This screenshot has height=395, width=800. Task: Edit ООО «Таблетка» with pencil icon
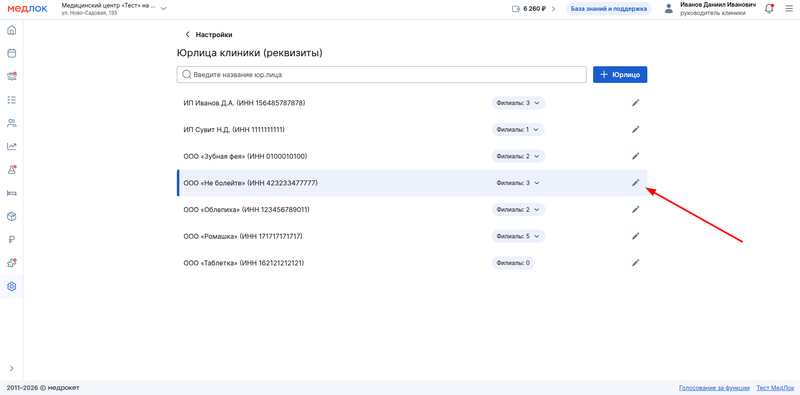(635, 263)
